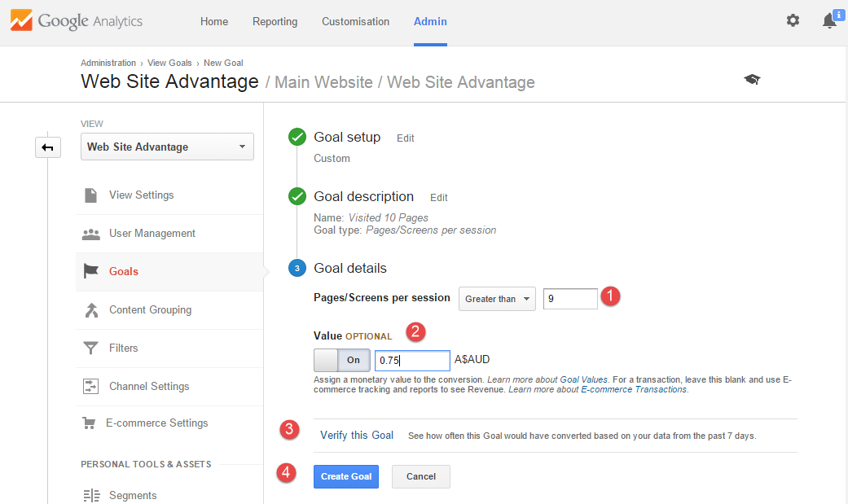Open the Greater than condition dropdown

497,299
